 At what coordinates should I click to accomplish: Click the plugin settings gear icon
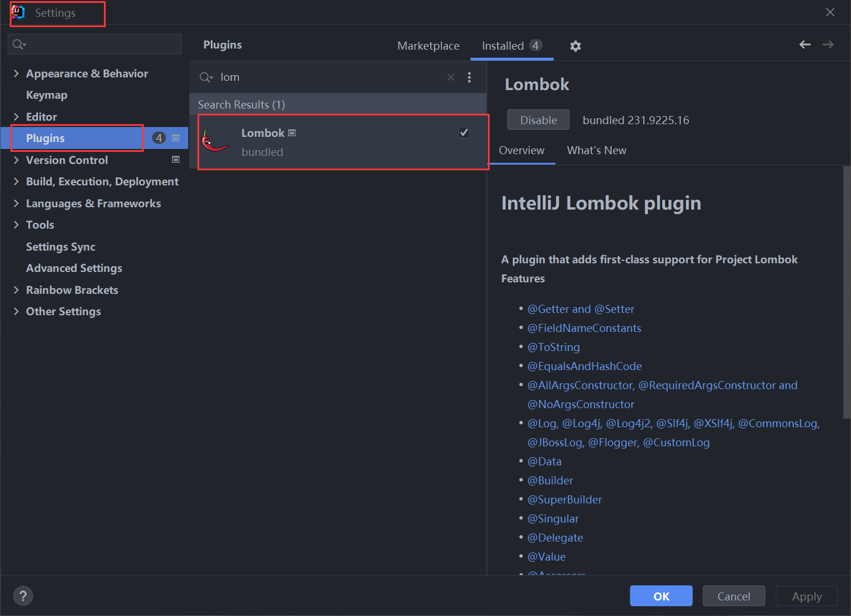coord(575,46)
